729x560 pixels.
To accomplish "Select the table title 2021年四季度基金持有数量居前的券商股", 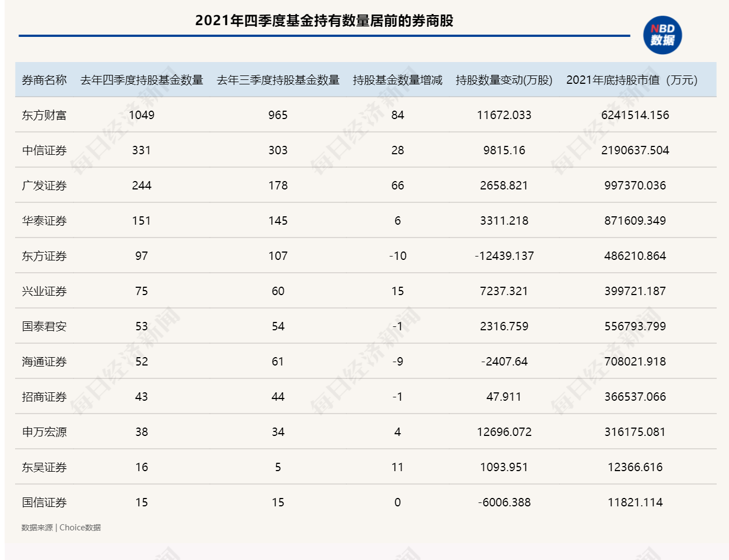I will pos(324,21).
